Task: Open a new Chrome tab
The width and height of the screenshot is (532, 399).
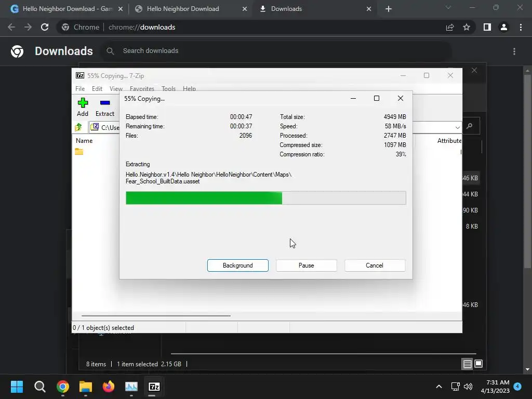Action: click(389, 9)
